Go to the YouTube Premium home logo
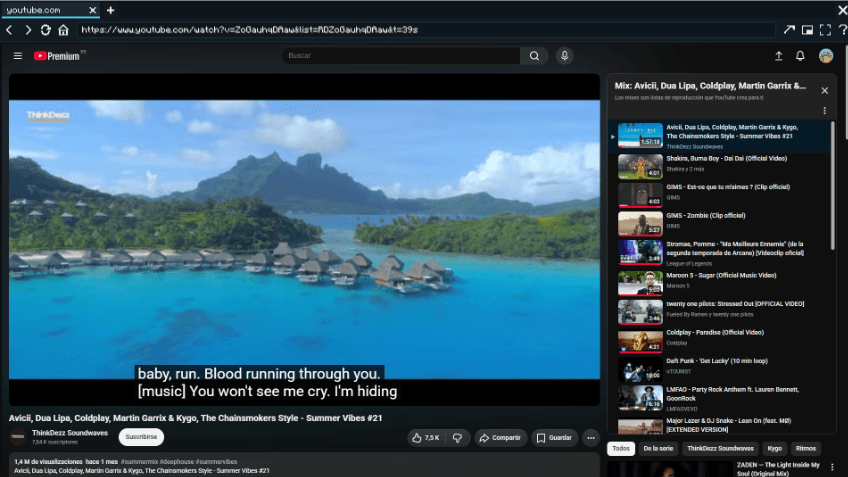 [x=57, y=56]
